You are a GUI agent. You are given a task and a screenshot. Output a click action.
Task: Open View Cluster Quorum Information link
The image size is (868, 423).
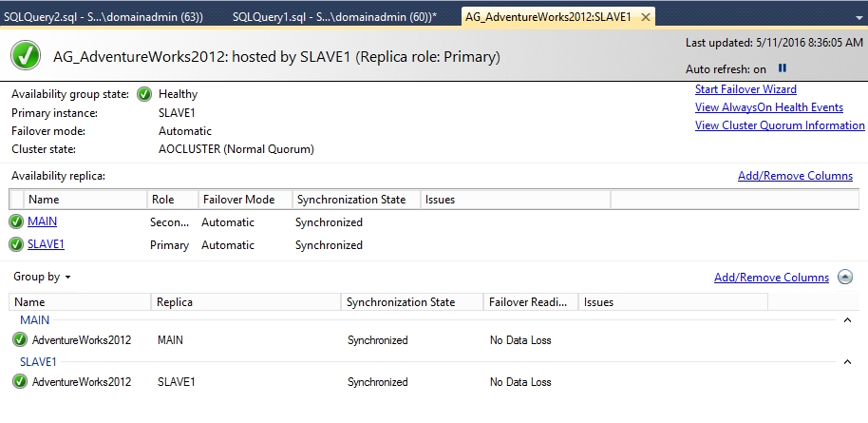point(780,125)
